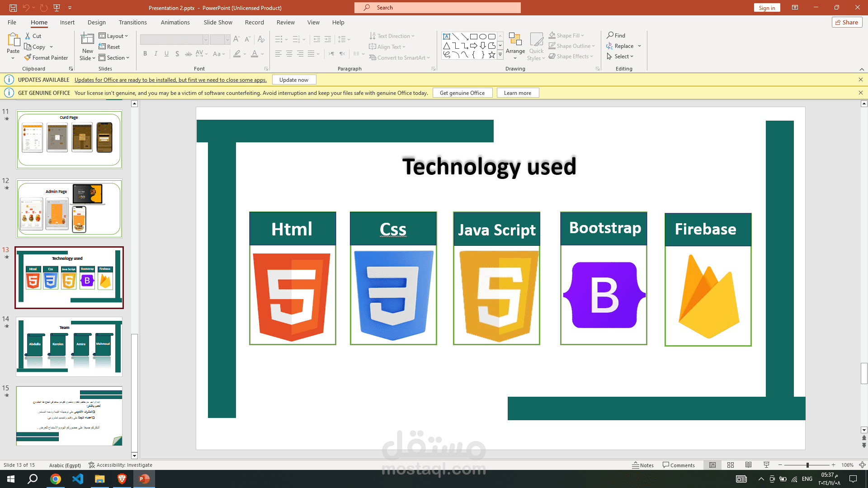Select the Oval shape in shapes gallery
The height and width of the screenshot is (488, 868).
click(483, 37)
